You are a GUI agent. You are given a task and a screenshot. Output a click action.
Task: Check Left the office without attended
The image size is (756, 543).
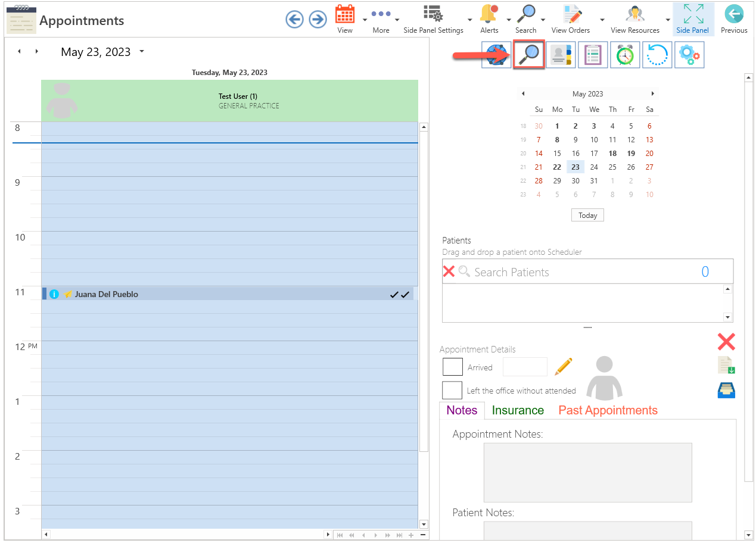(x=453, y=390)
